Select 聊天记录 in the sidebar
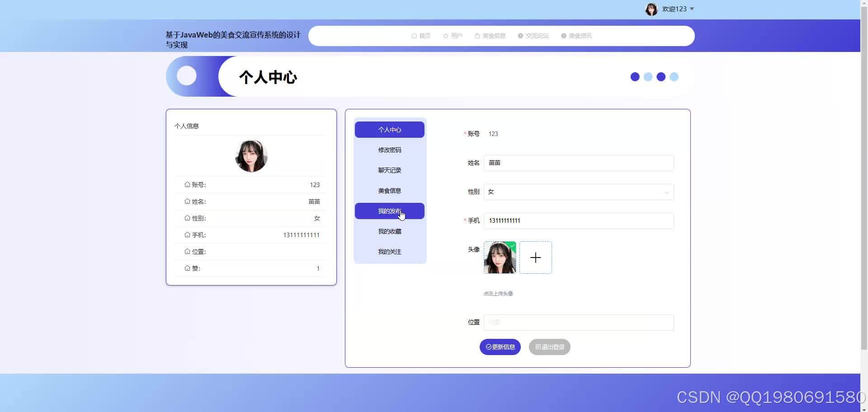Viewport: 868px width, 412px height. point(389,170)
